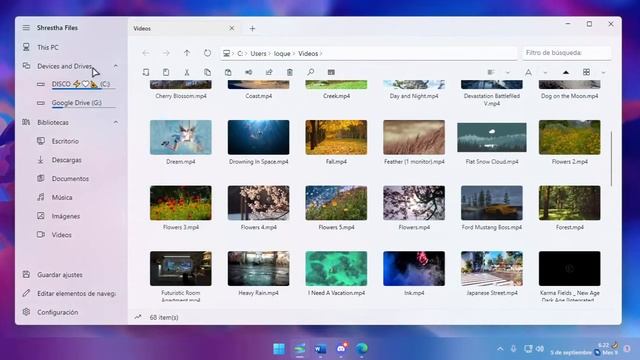Click the Videos breadcrumb segment

[x=308, y=53]
